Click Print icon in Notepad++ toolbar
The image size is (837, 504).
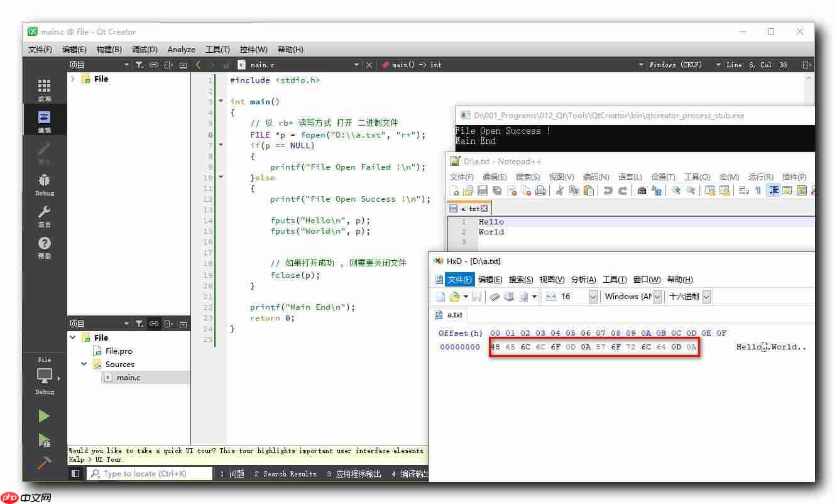pos(540,190)
